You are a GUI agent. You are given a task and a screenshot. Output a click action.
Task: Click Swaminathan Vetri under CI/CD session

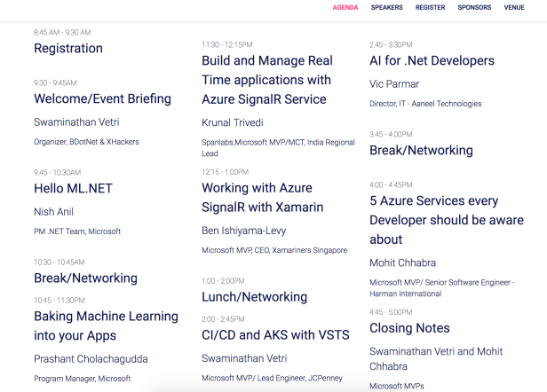pyautogui.click(x=244, y=358)
